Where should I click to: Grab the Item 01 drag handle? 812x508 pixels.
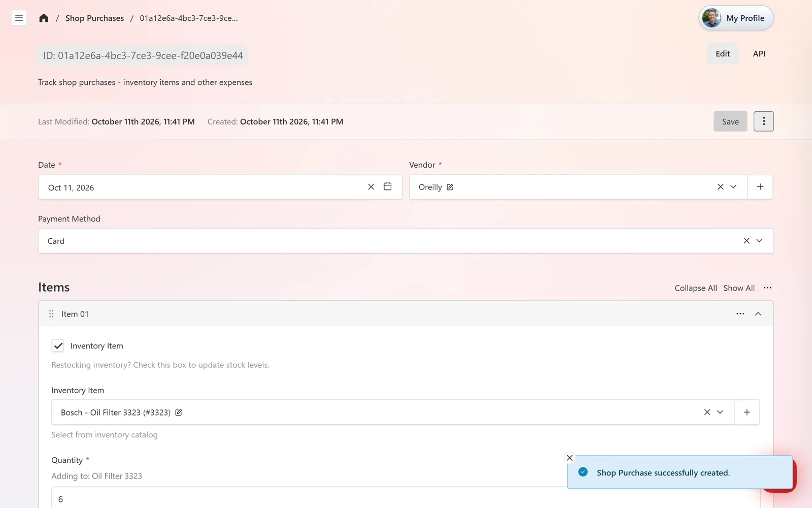point(51,314)
